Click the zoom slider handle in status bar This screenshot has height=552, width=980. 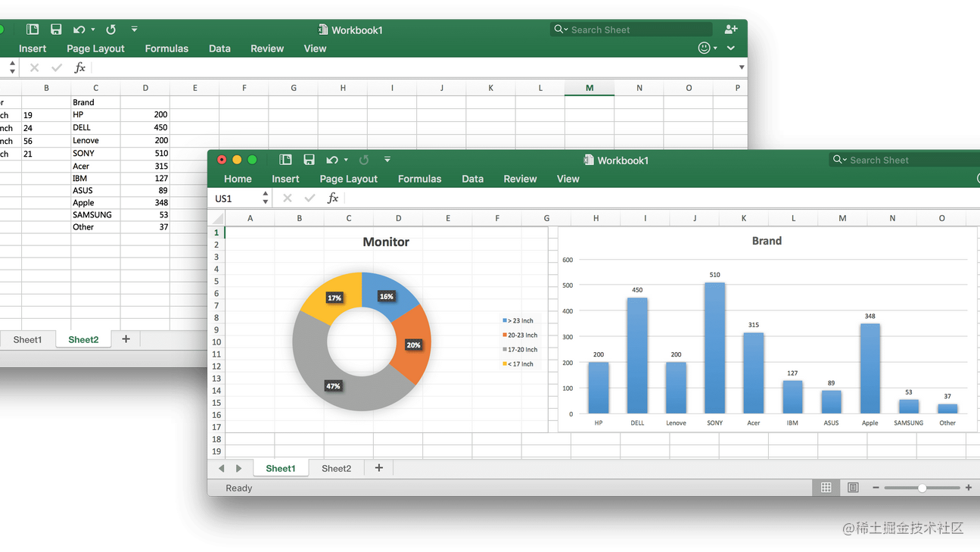click(x=922, y=488)
